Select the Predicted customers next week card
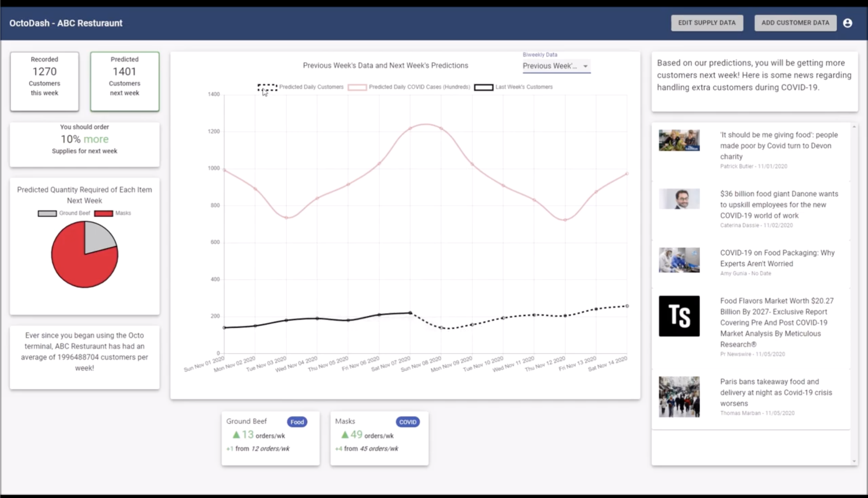The height and width of the screenshot is (498, 868). click(124, 81)
